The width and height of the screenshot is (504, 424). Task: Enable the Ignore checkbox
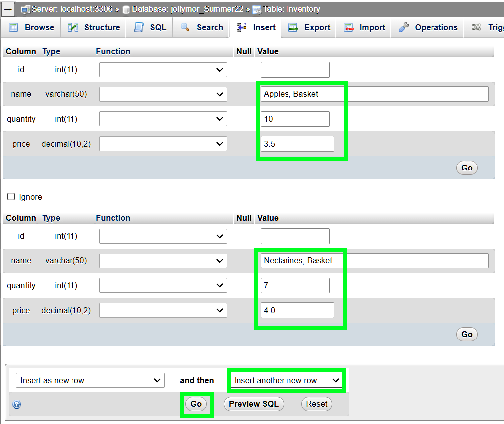11,197
